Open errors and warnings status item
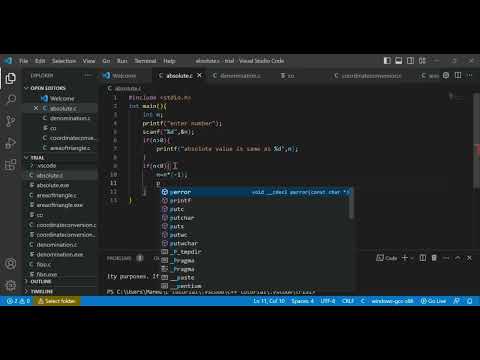480x360 pixels. (18, 301)
